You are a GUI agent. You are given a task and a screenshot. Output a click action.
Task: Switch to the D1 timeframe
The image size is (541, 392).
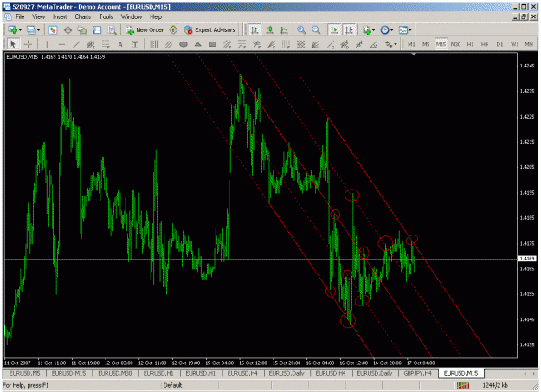(499, 44)
